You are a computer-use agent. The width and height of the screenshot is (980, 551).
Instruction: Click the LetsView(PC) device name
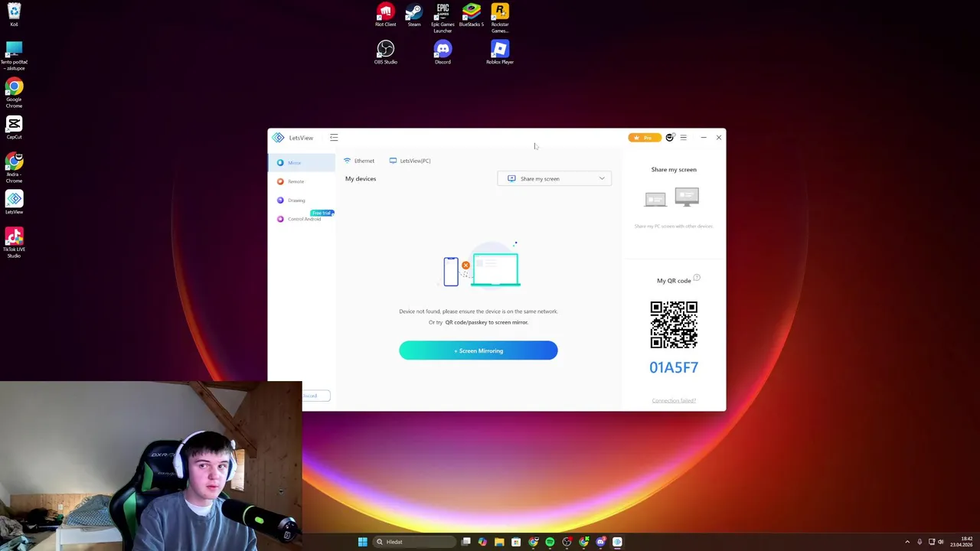[410, 161]
